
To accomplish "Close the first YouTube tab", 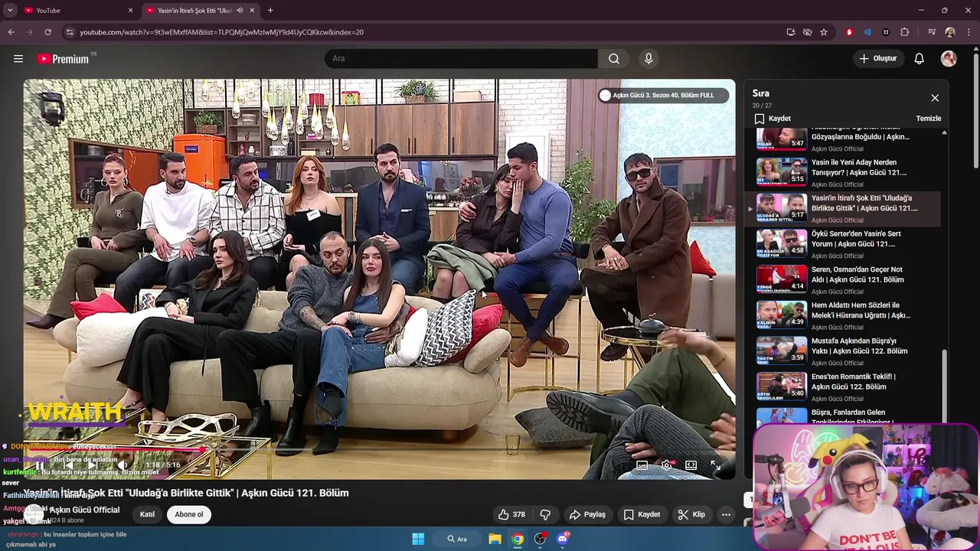I will pos(130,11).
